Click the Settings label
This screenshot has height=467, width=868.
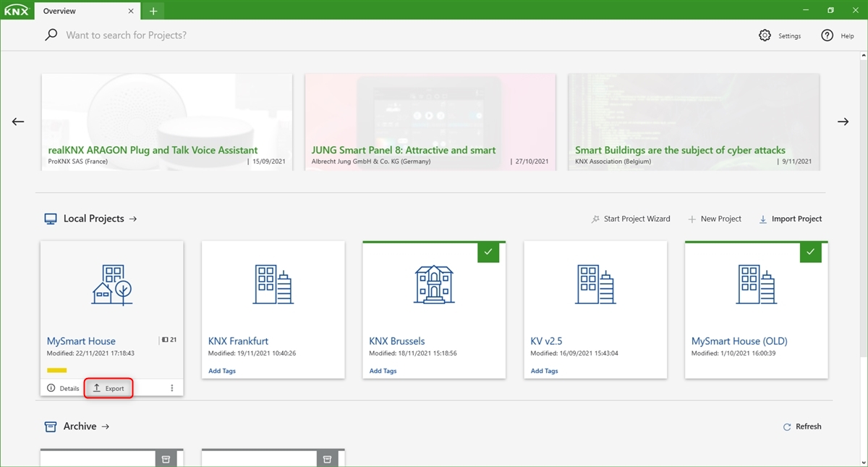[x=790, y=36]
